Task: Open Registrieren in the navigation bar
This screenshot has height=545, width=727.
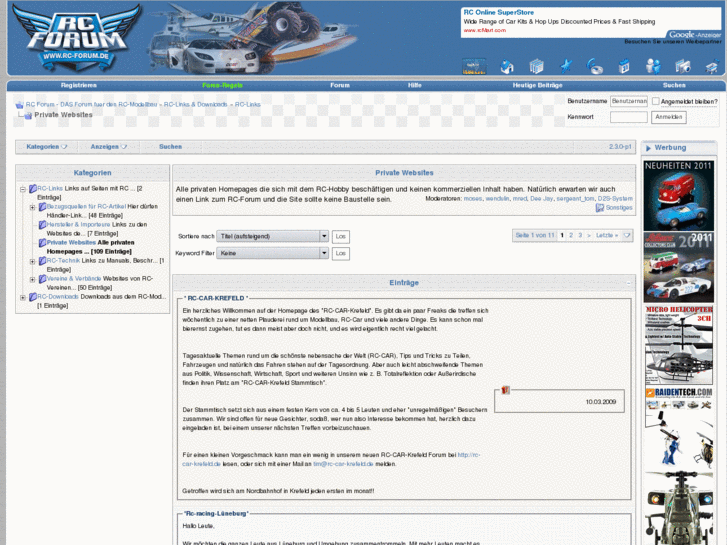Action: [x=78, y=85]
